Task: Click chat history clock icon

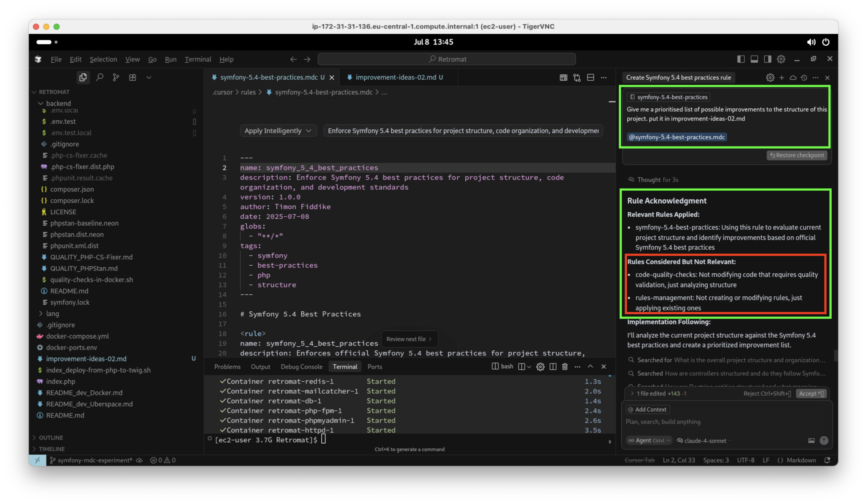Action: (x=804, y=78)
